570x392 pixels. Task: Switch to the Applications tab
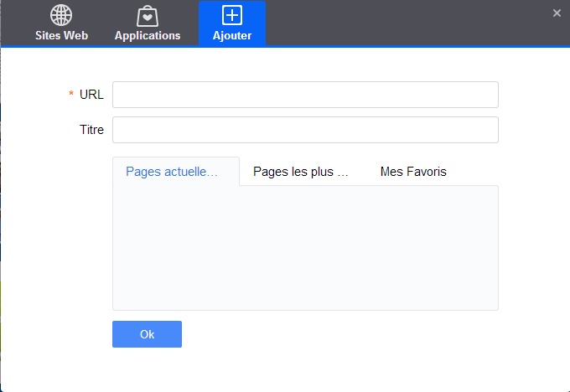pyautogui.click(x=148, y=23)
